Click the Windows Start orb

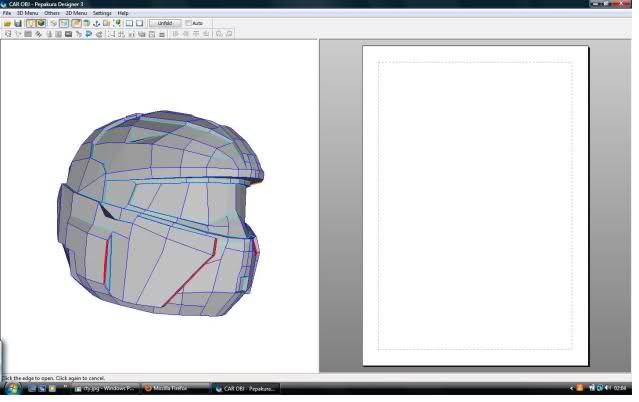click(x=12, y=389)
